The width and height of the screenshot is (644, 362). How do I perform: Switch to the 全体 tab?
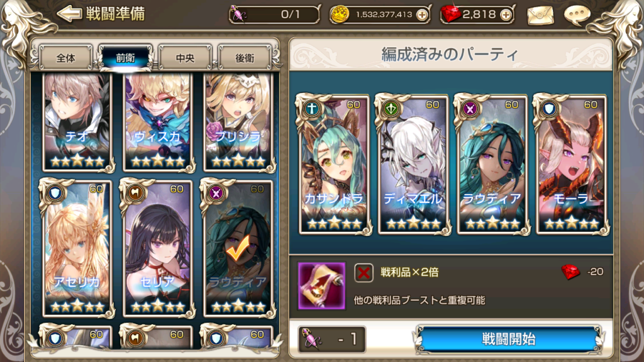(65, 58)
